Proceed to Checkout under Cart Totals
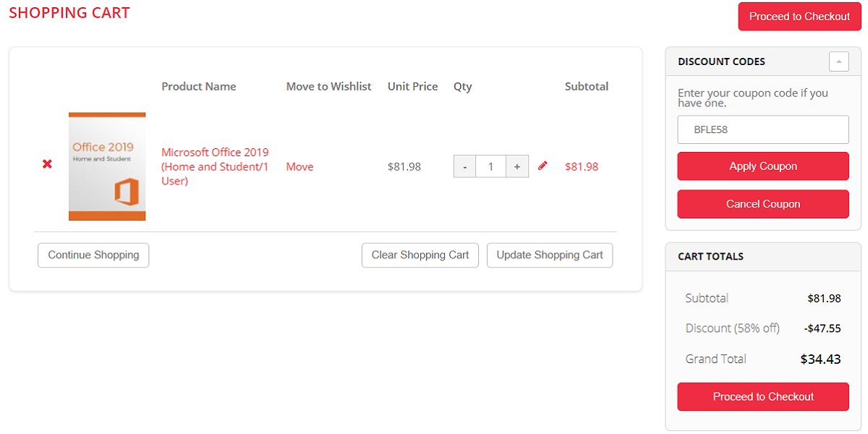The height and width of the screenshot is (434, 868). [763, 396]
